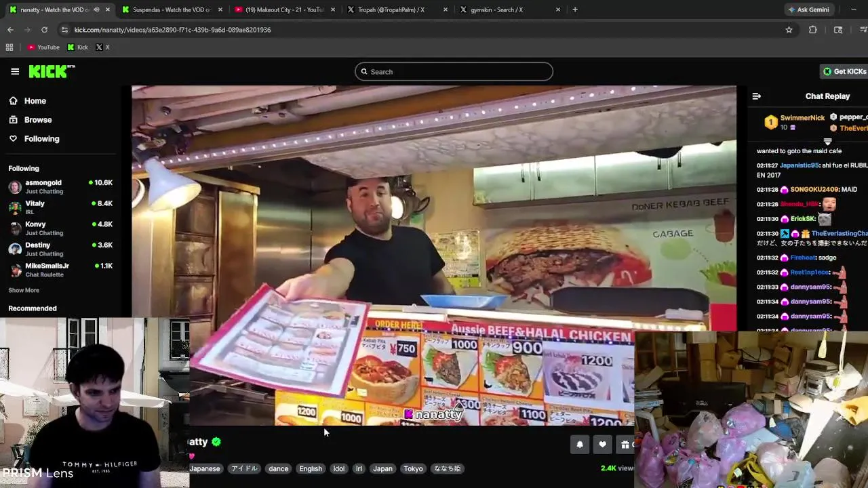Reload the current page
868x488 pixels.
click(x=44, y=30)
